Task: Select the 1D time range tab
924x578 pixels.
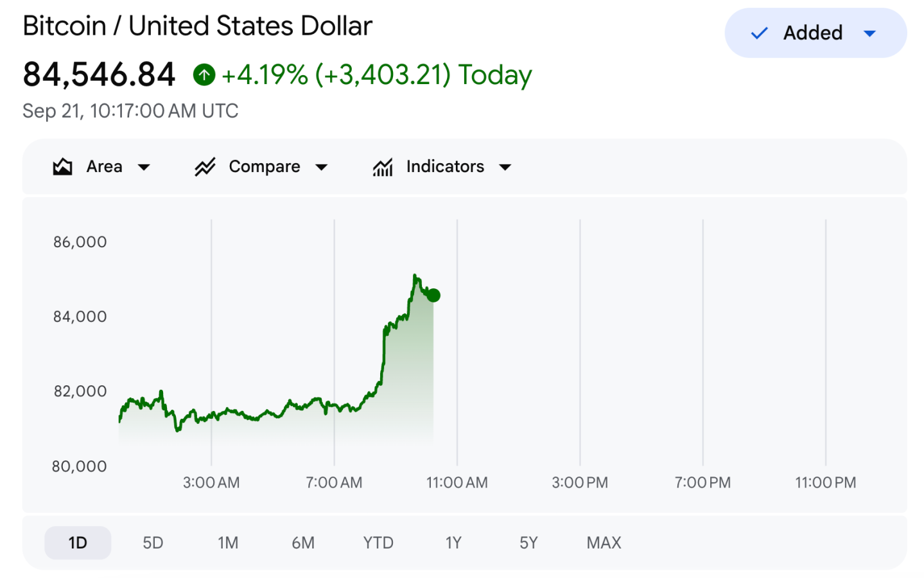Action: tap(78, 543)
